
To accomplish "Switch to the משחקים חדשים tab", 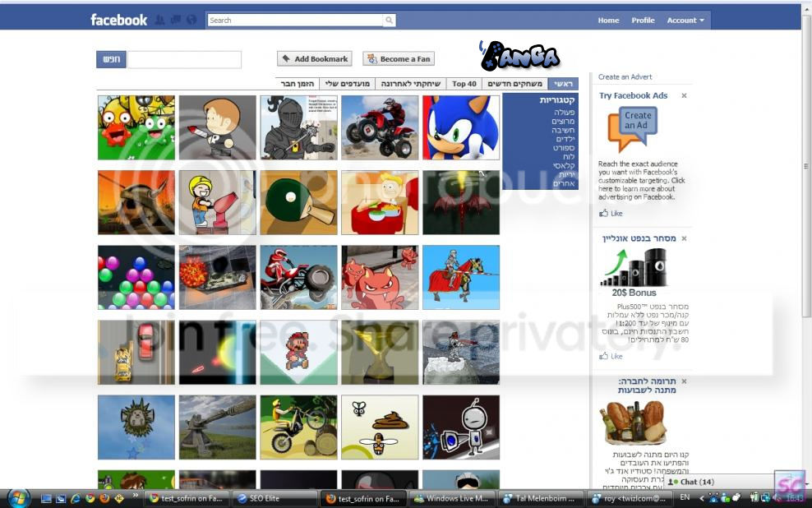I will point(514,83).
